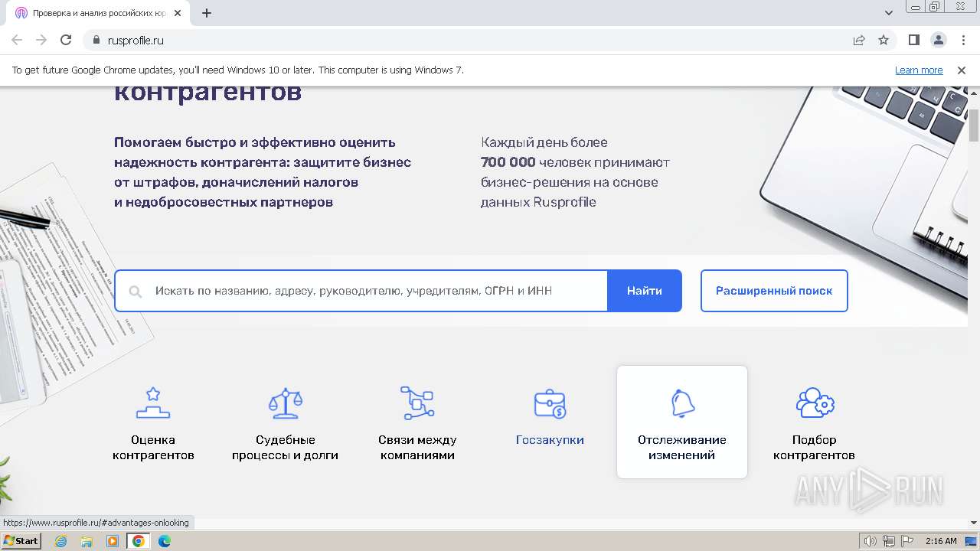Open the Госзакупки link text
Viewport: 980px width, 551px height.
550,440
